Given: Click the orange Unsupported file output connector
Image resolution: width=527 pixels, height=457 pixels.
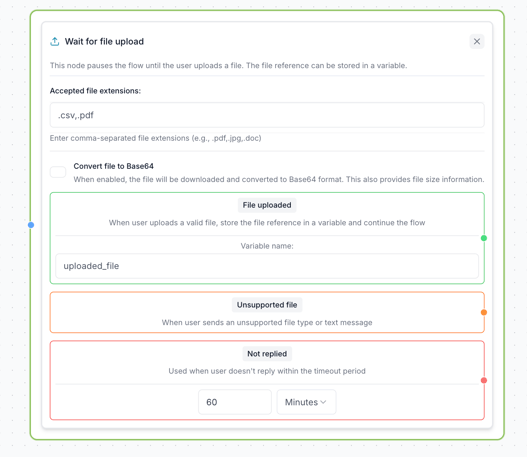Looking at the screenshot, I should (x=484, y=312).
